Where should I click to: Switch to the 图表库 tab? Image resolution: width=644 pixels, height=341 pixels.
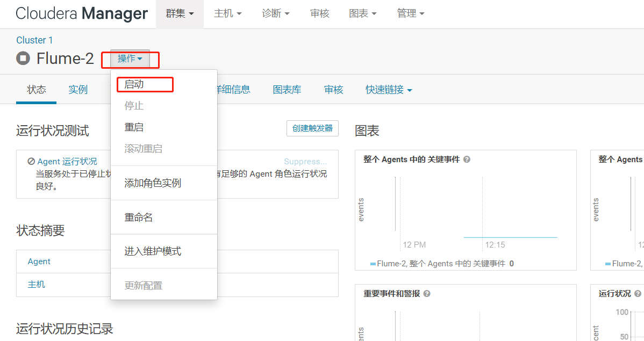(287, 90)
